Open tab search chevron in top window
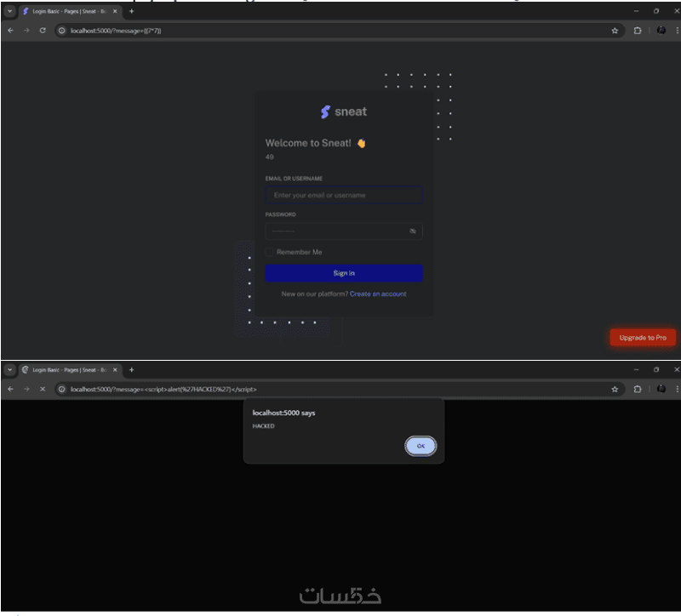Image resolution: width=681 pixels, height=616 pixels. [x=9, y=11]
